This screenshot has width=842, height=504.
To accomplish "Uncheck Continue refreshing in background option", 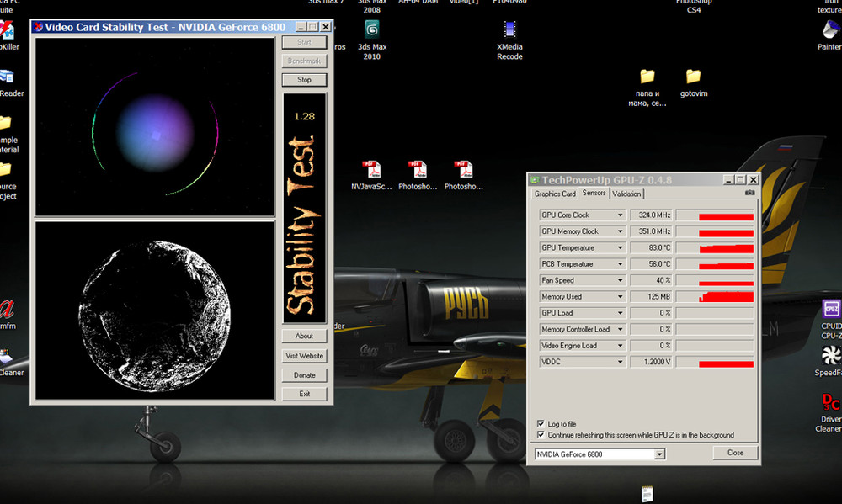I will (x=541, y=435).
